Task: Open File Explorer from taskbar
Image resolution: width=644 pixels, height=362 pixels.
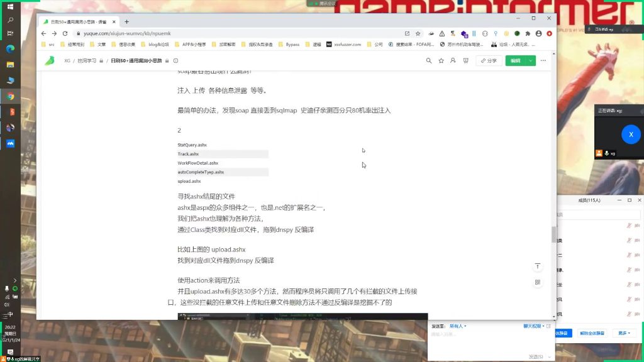Action: coord(10,65)
